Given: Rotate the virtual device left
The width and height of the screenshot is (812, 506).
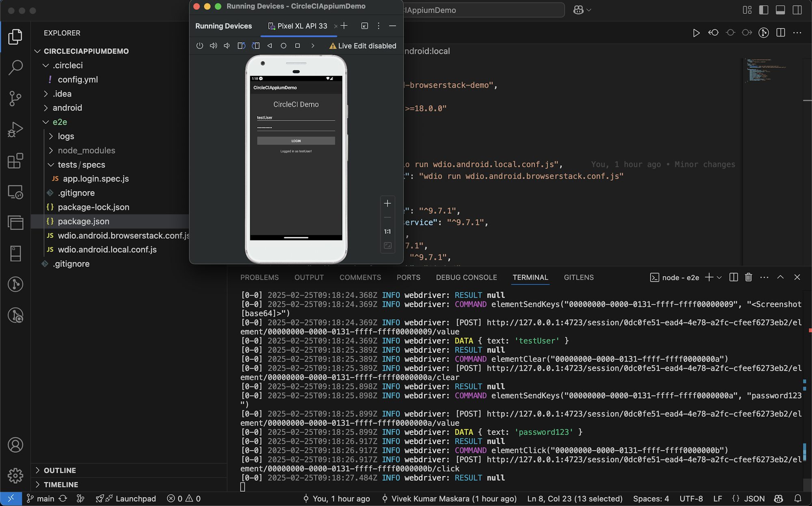Looking at the screenshot, I should [x=241, y=45].
